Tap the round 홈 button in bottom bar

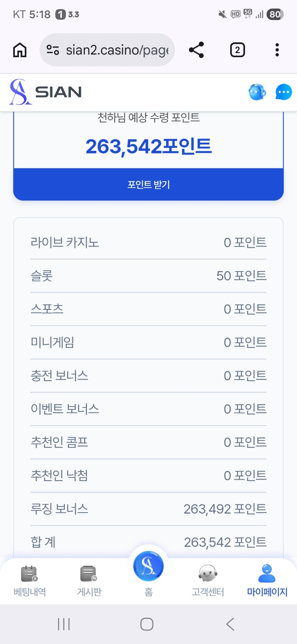(148, 567)
